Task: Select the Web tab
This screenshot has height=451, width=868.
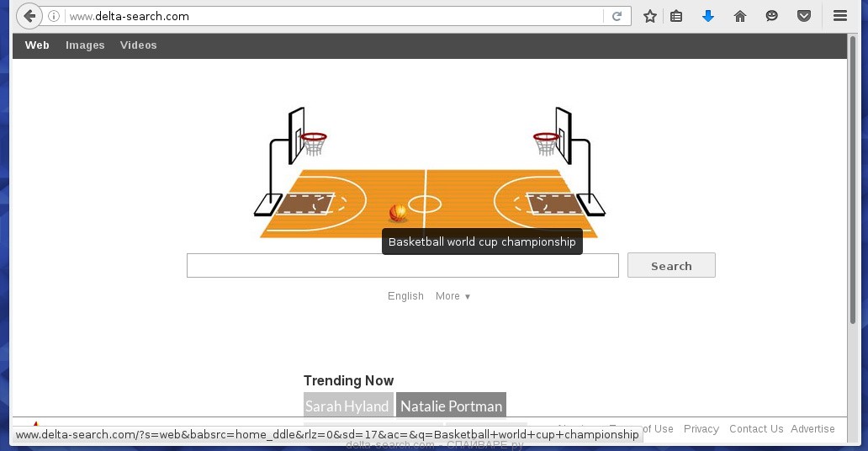Action: coord(37,45)
